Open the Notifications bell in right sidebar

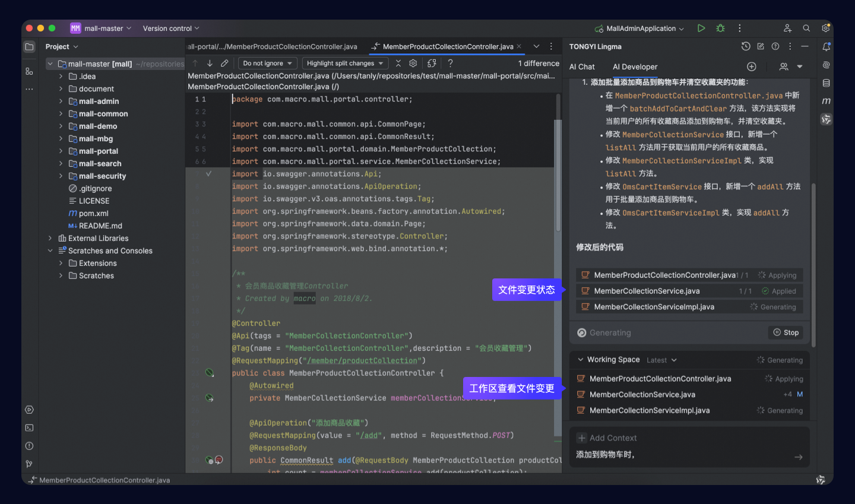coord(826,46)
